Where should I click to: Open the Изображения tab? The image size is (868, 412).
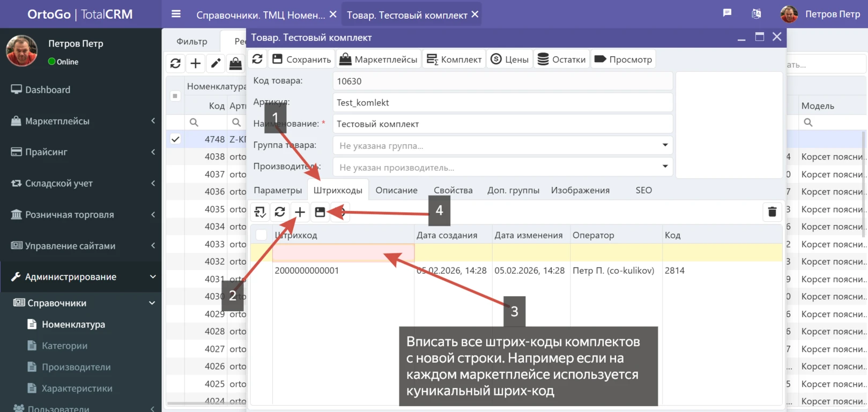point(580,190)
